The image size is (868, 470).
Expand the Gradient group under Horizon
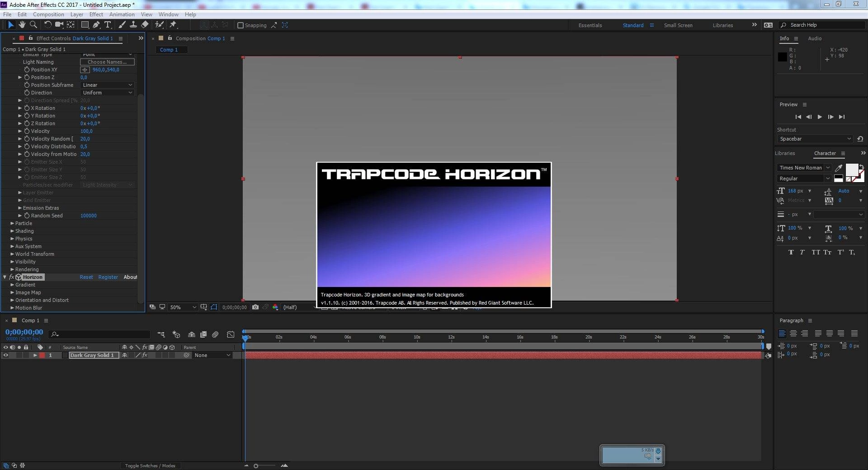click(12, 285)
